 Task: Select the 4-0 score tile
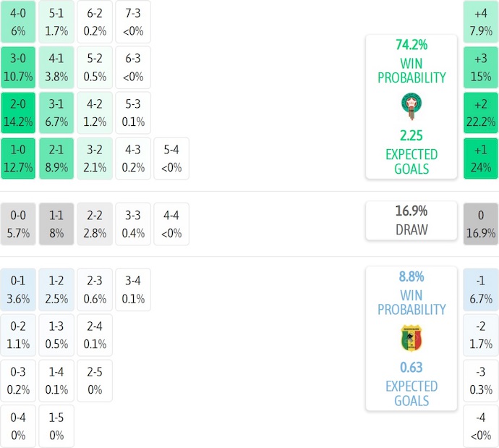pos(18,21)
